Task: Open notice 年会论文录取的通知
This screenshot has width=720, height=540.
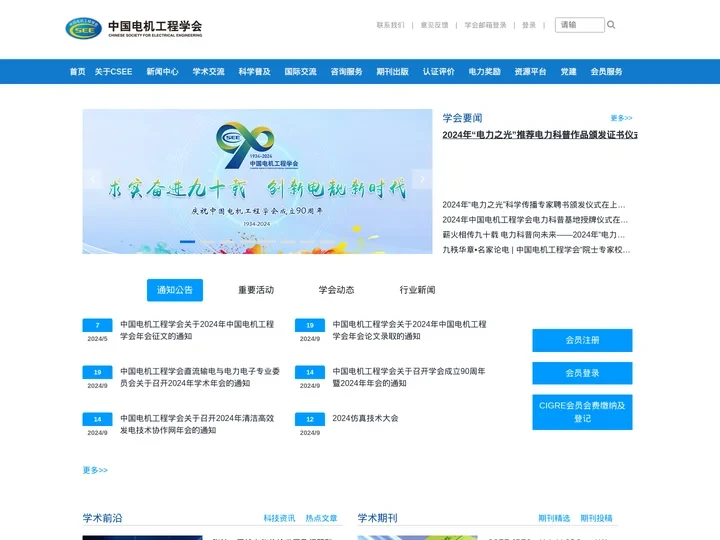Action: 410,330
